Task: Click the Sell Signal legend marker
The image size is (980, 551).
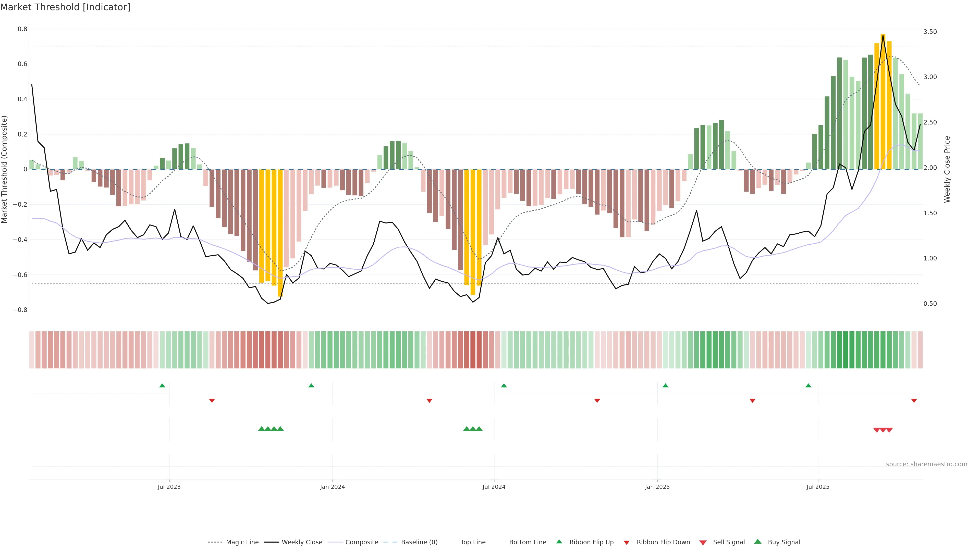Action: (x=703, y=543)
